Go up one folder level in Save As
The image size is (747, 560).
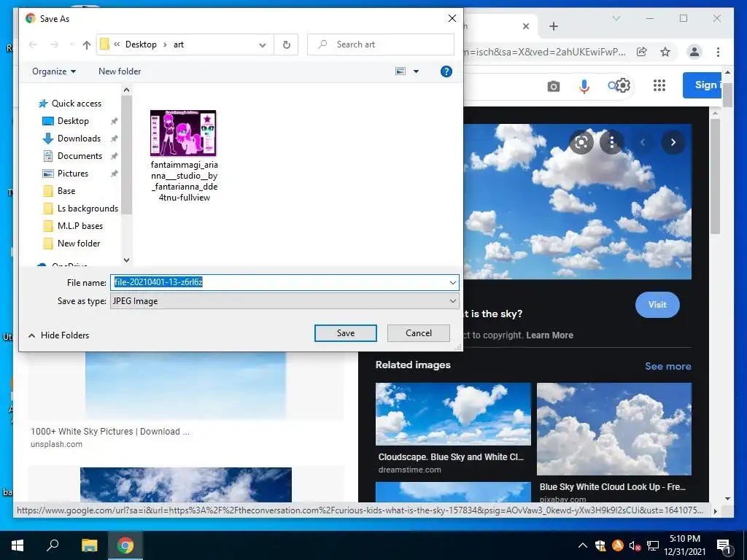point(86,44)
